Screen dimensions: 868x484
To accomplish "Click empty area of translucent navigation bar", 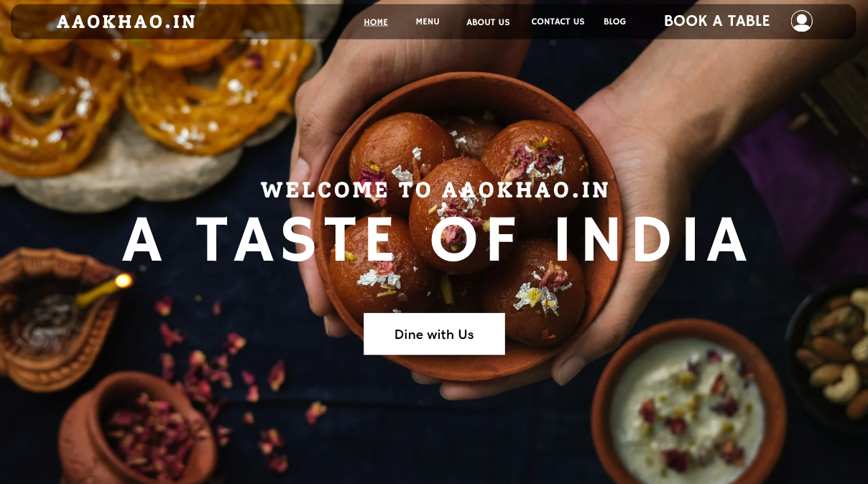I will pos(280,22).
